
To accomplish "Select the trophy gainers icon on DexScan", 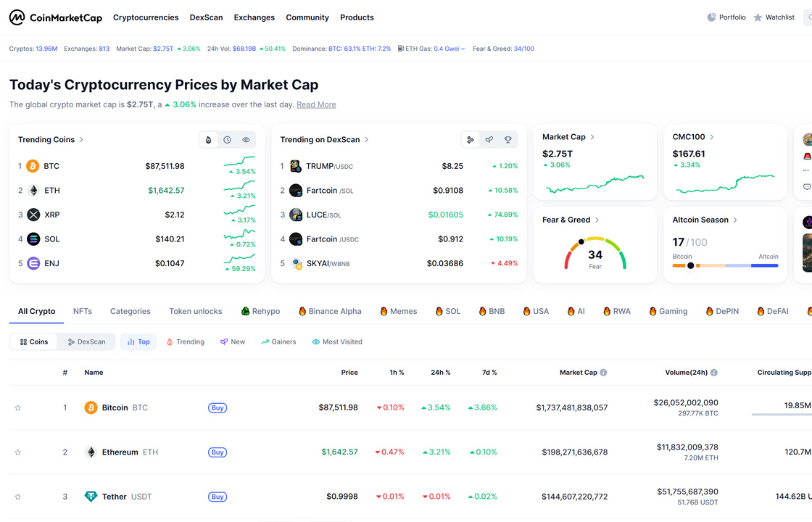I will point(508,140).
